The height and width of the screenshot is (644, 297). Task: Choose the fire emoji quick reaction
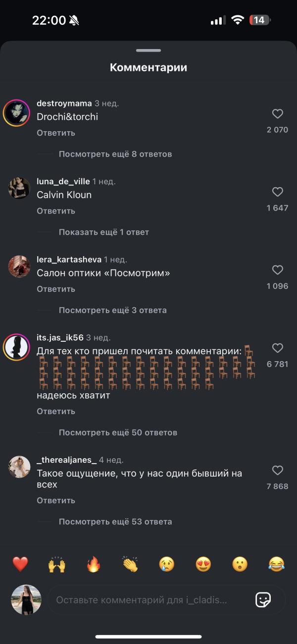94,564
